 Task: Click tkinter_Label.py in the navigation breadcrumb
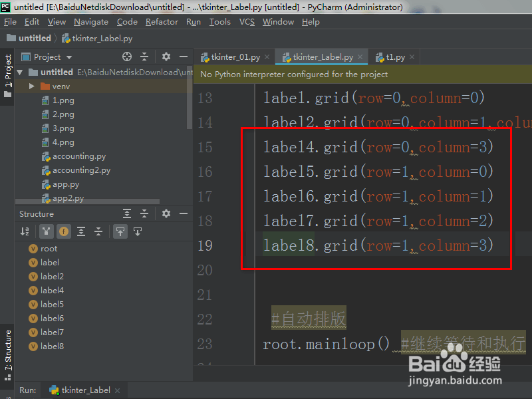pyautogui.click(x=97, y=39)
